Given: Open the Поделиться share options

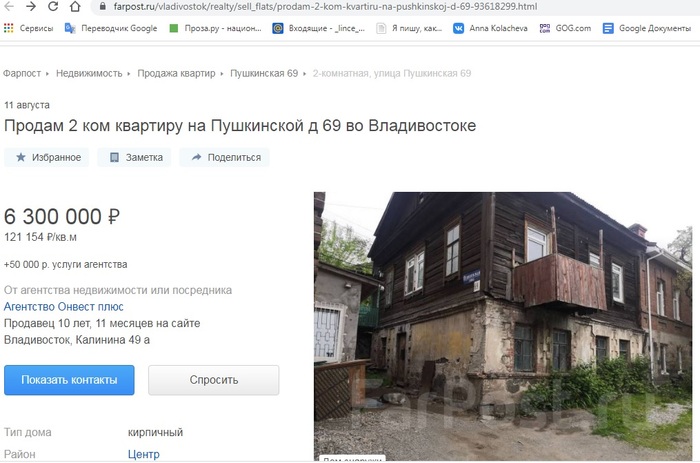Looking at the screenshot, I should 225,157.
